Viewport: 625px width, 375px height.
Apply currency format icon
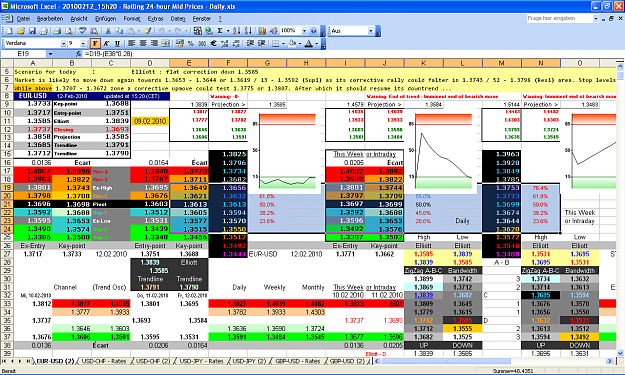coord(179,43)
